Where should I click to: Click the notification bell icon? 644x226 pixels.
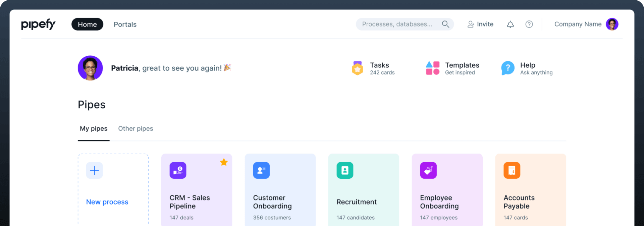(x=510, y=24)
